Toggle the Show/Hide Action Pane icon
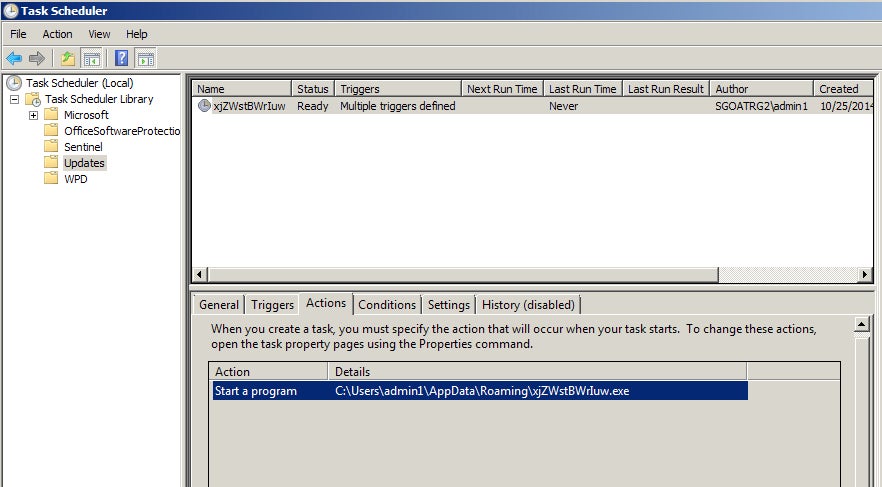 pyautogui.click(x=145, y=58)
